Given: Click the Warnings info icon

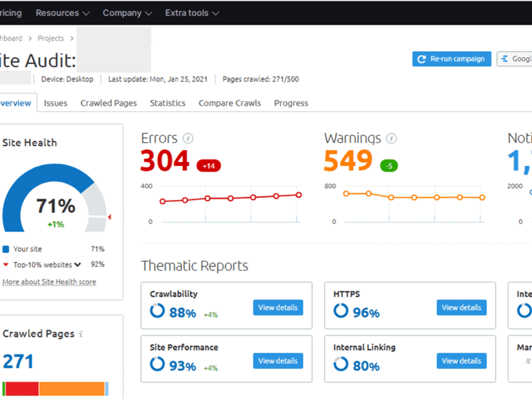Looking at the screenshot, I should pos(391,138).
